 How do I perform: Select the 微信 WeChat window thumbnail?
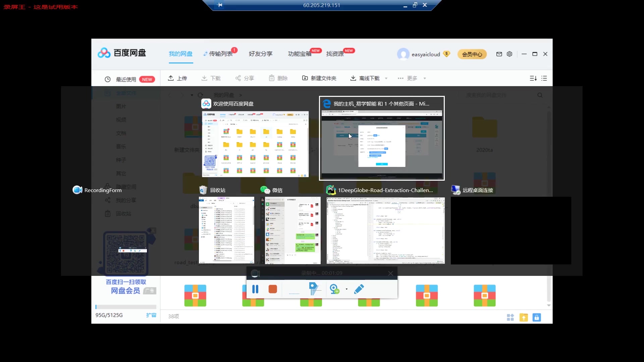point(290,231)
